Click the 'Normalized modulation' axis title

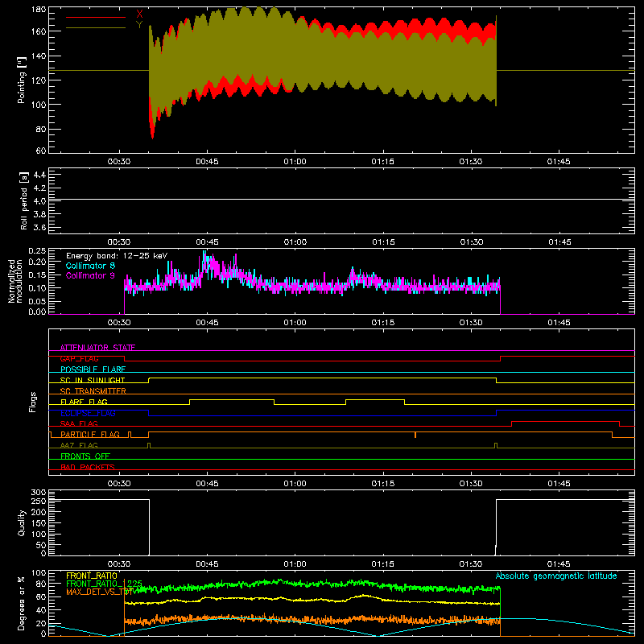[x=15, y=281]
